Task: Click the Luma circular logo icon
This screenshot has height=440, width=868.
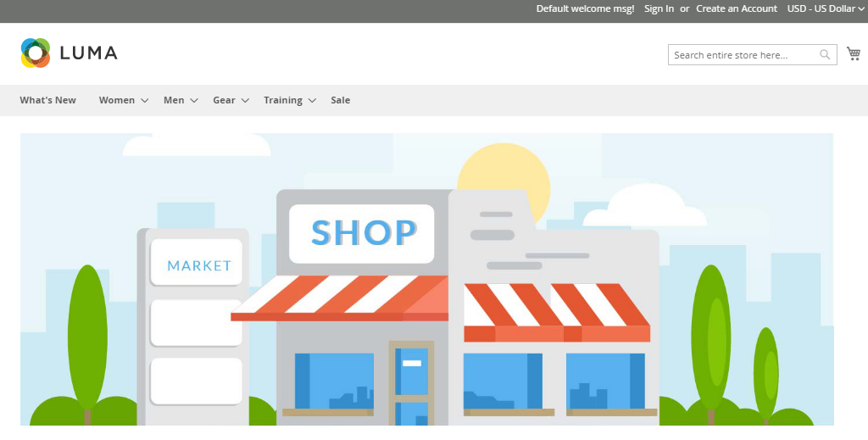Action: [x=36, y=53]
